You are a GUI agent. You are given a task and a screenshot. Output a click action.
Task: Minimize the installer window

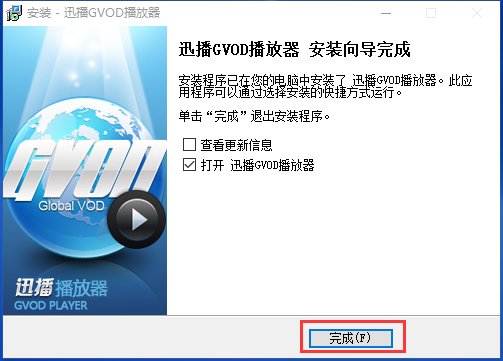(386, 13)
